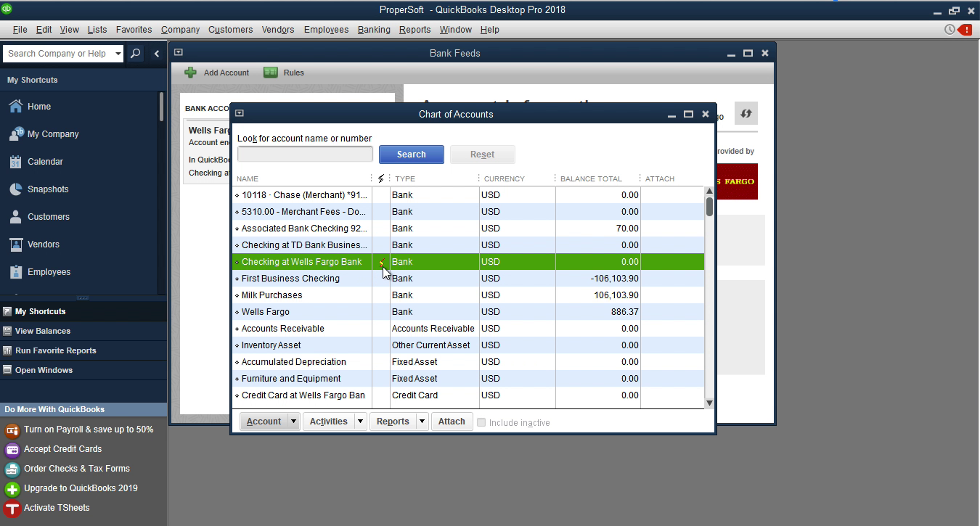Click Search Company or Help field

click(58, 54)
